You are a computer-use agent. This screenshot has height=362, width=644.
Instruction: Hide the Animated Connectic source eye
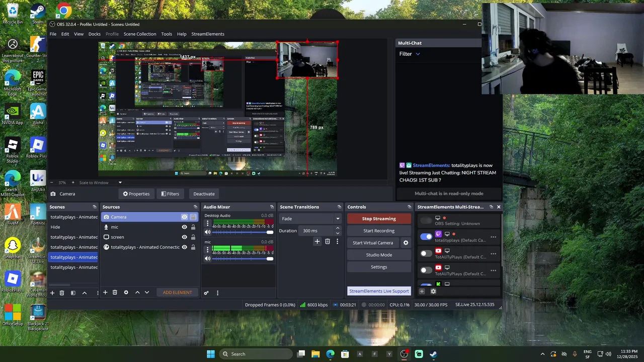pos(184,247)
